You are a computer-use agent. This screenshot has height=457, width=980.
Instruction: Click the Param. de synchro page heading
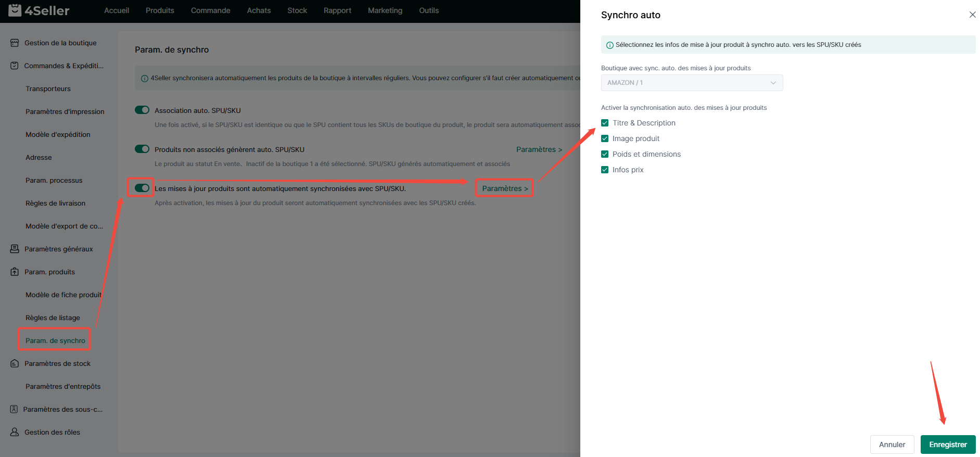pos(172,49)
